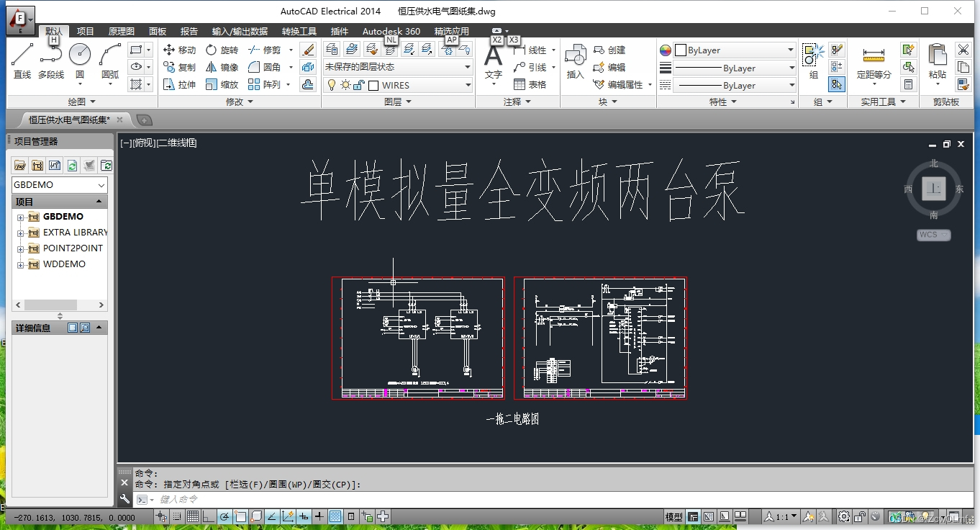Open the 未保存的图层状态 layer state dropdown
Screen dimensions: 980x530
tap(398, 67)
